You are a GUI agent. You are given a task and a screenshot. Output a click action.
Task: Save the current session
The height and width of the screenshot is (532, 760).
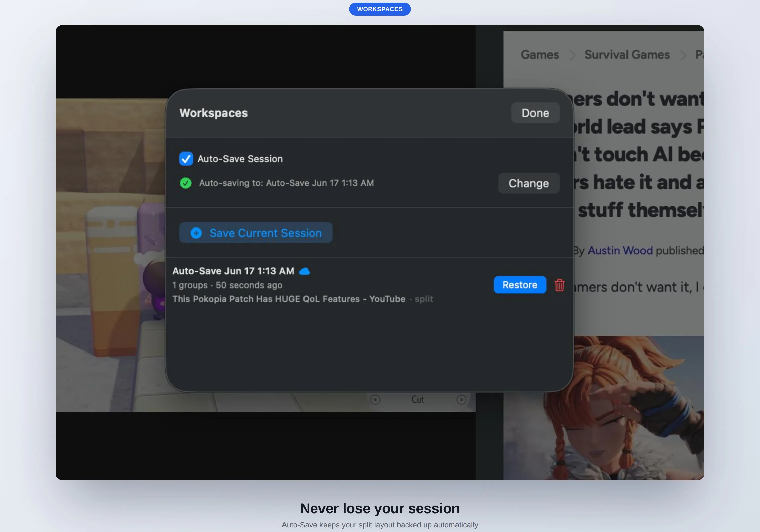pyautogui.click(x=256, y=233)
